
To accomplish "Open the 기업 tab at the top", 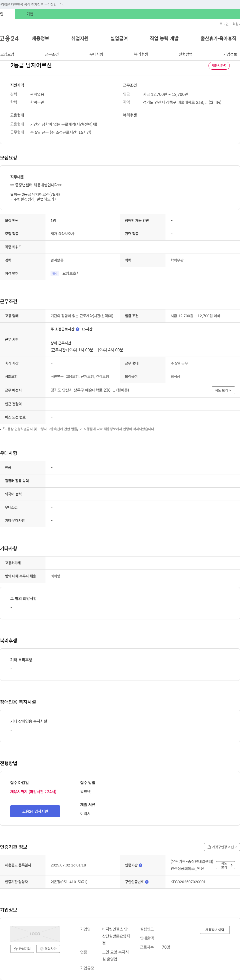I will pos(30,14).
